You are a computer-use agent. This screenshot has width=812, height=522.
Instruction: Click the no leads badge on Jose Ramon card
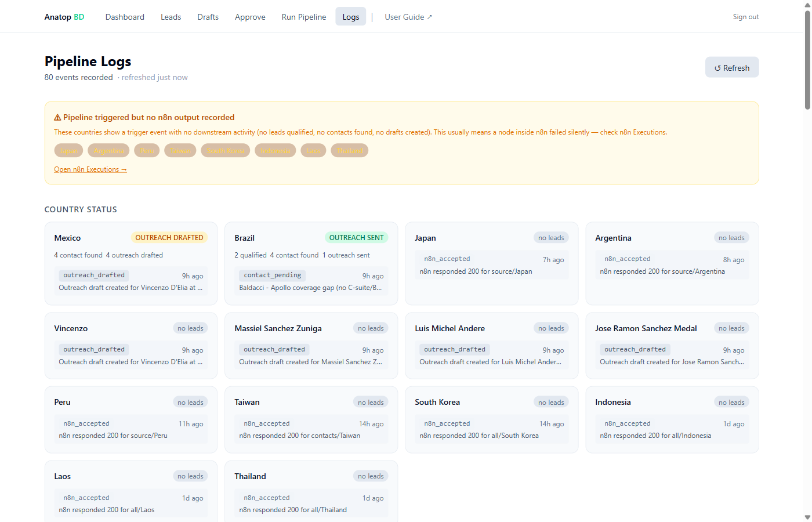pos(731,328)
